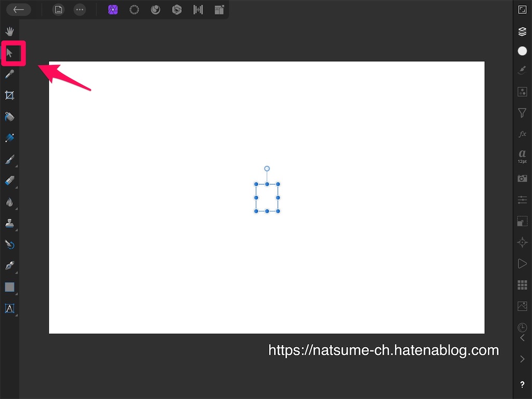The height and width of the screenshot is (399, 532).
Task: Open the History clock studio
Action: click(x=522, y=327)
